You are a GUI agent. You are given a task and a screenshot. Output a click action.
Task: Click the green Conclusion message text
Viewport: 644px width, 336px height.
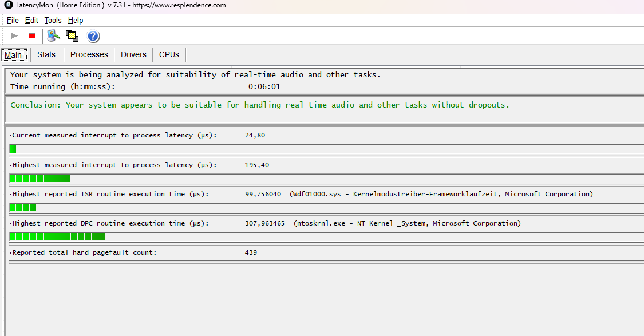[259, 105]
